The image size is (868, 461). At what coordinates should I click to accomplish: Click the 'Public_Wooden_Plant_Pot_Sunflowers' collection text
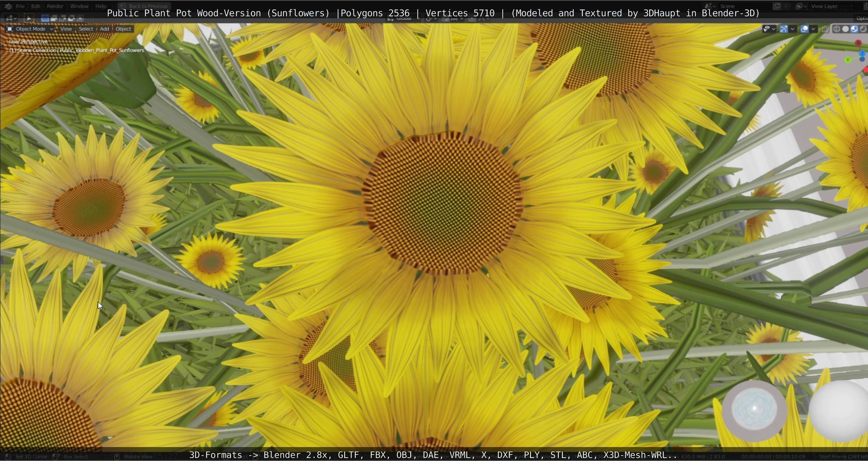tap(102, 50)
